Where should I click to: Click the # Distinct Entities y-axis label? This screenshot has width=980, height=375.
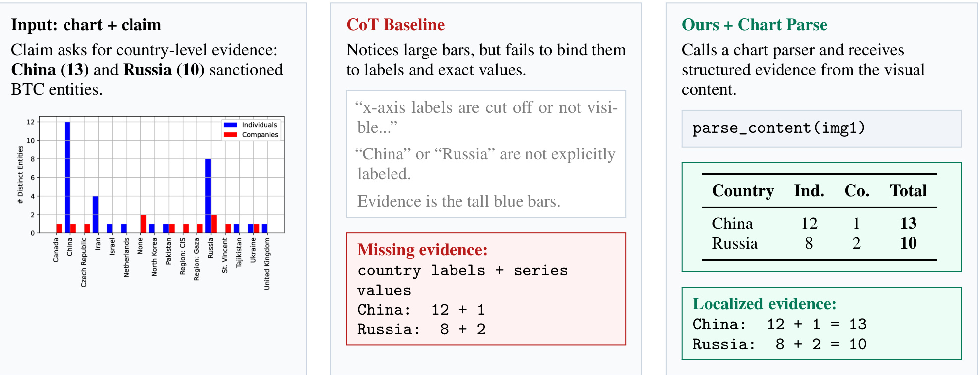[x=20, y=174]
